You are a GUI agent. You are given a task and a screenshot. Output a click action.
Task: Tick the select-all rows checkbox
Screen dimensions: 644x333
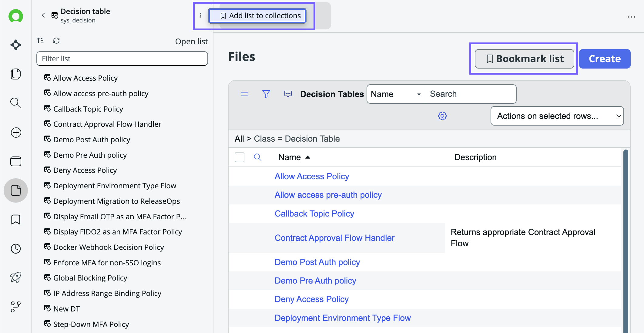240,157
